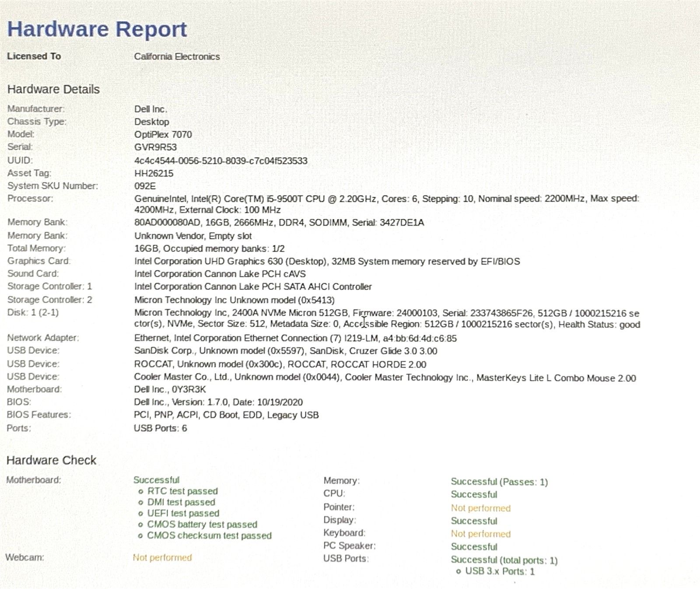Click the Disk: 1 (2-1) label
The image size is (700, 589).
click(x=33, y=313)
